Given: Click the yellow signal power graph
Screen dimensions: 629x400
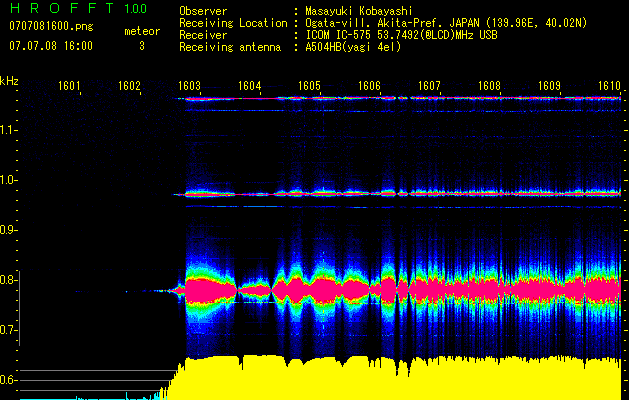Looking at the screenshot, I should click(x=400, y=378).
